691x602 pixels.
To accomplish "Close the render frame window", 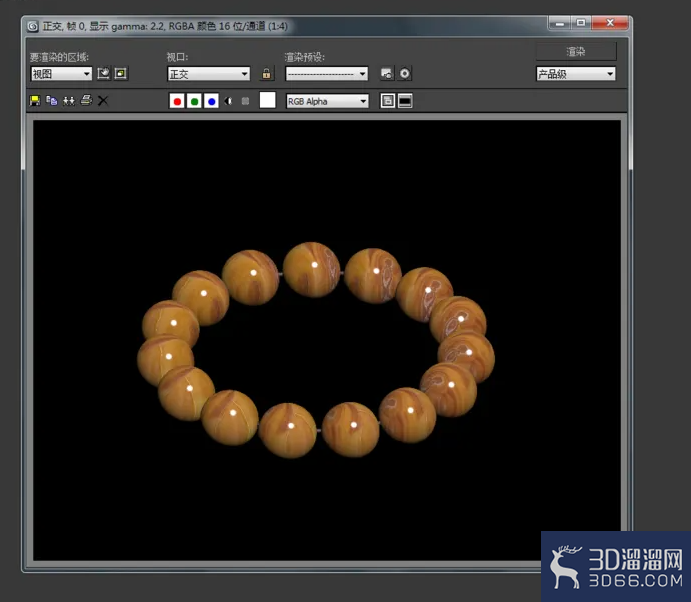I will [x=610, y=23].
